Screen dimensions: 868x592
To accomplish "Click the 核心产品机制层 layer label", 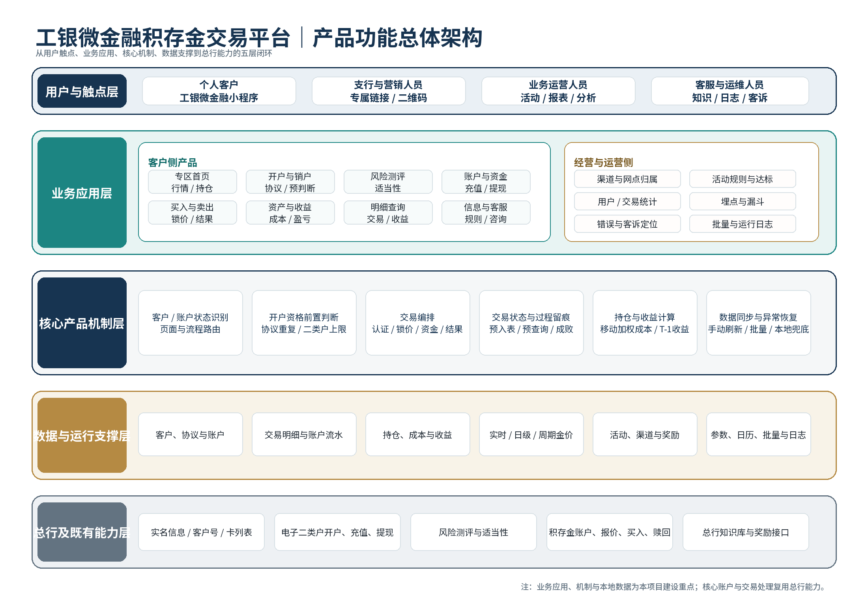I will [82, 323].
